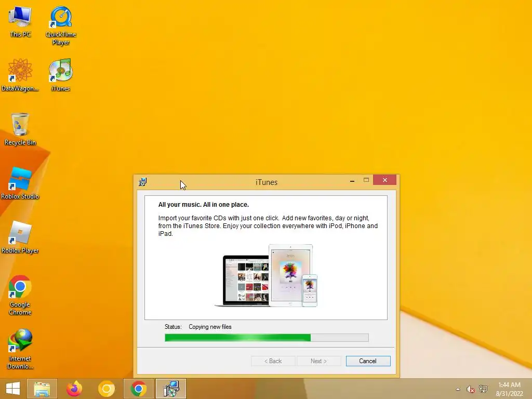Click the 'Status:' label
Viewport: 532px width, 399px height.
pyautogui.click(x=173, y=327)
